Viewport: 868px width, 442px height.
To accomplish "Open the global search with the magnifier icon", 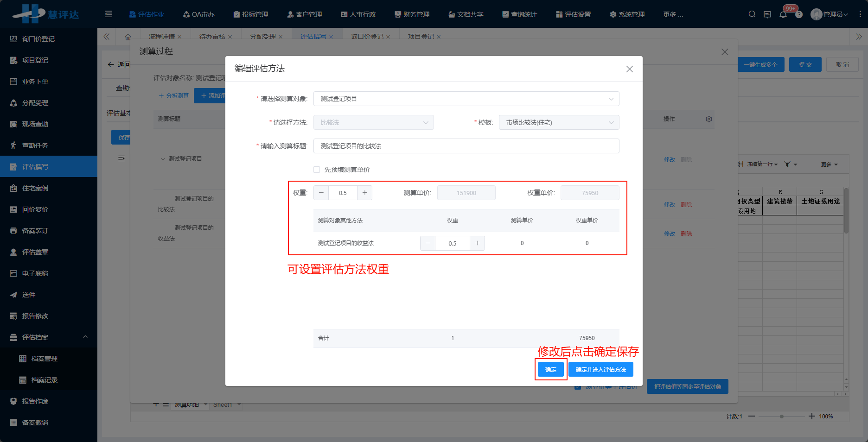I will click(x=752, y=14).
